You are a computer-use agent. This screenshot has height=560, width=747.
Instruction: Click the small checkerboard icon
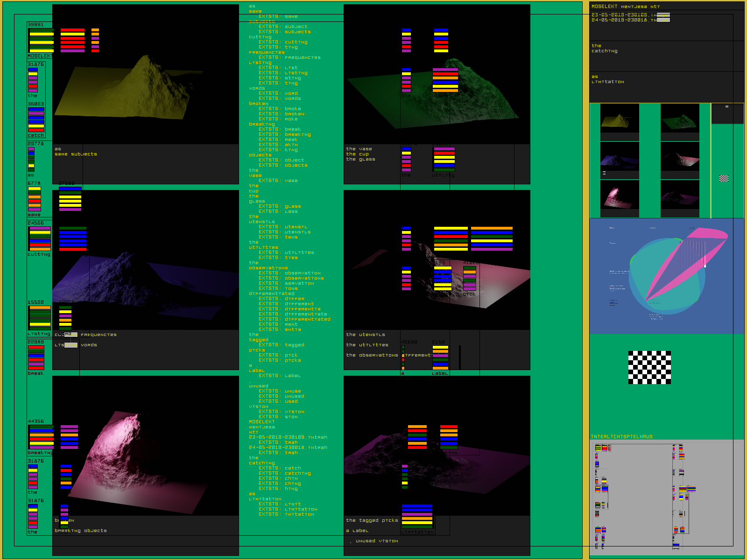pyautogui.click(x=724, y=178)
